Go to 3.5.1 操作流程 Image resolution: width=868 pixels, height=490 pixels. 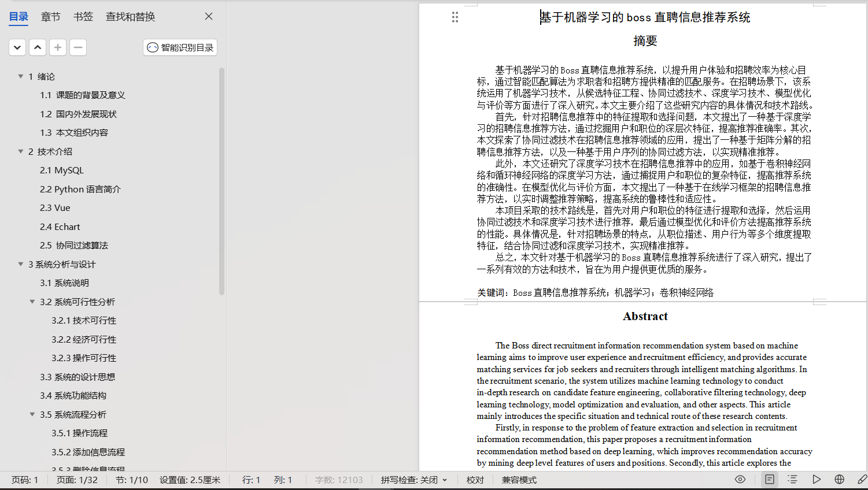[x=79, y=433]
